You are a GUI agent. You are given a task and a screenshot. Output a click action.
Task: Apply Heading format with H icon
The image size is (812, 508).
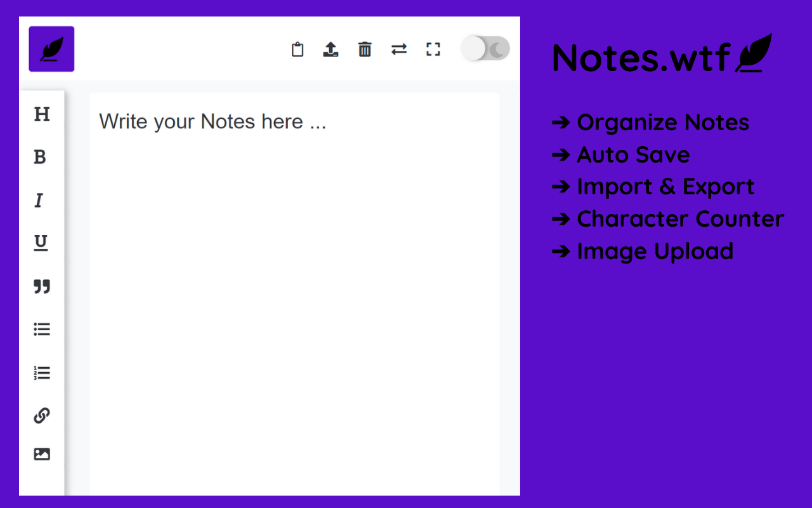(x=42, y=114)
